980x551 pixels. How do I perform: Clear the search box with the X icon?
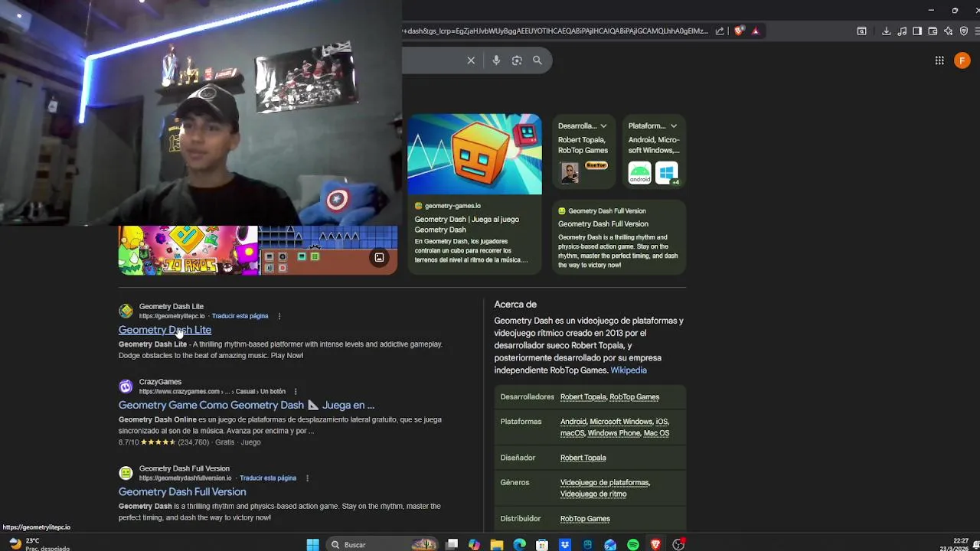pos(471,60)
